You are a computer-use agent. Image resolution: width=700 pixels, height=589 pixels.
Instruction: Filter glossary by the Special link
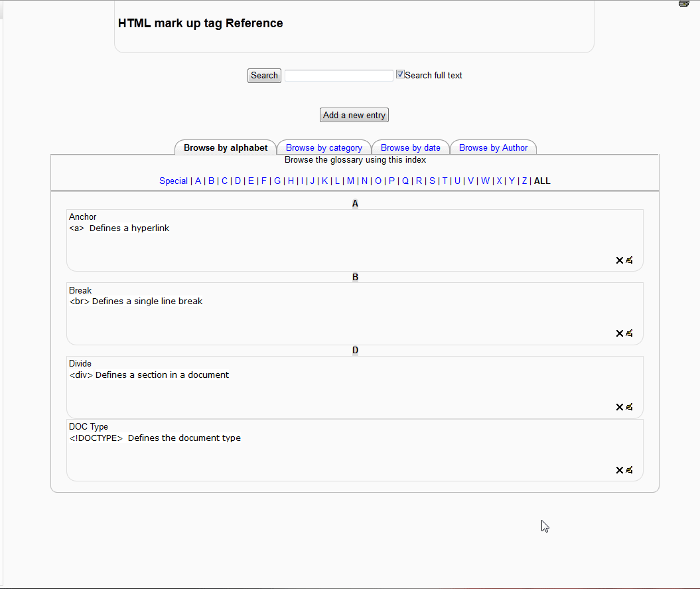click(173, 181)
